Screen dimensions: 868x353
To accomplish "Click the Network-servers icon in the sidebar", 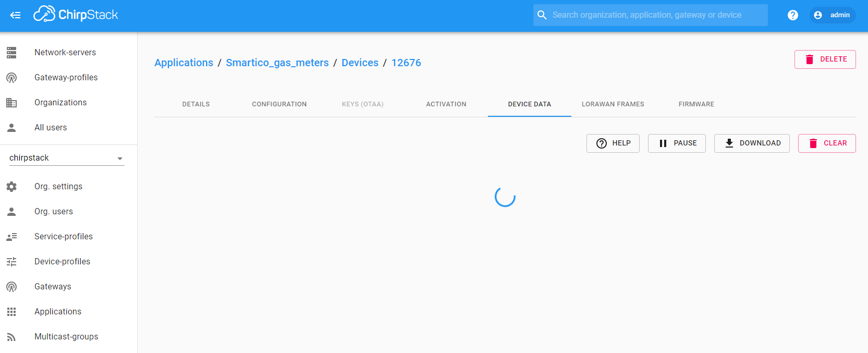I will tap(11, 53).
